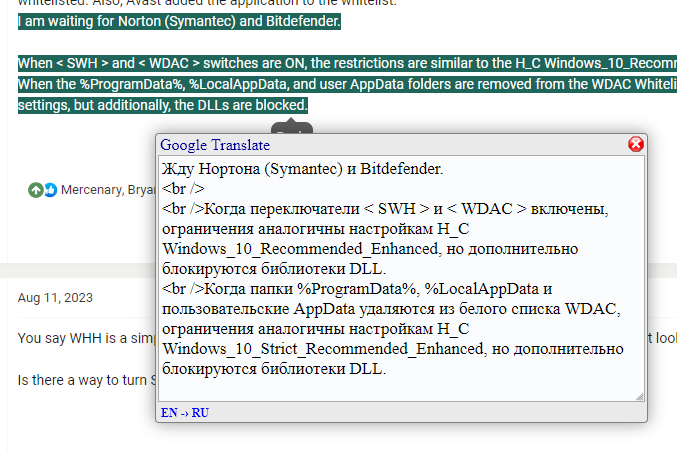Click the dark tooltip bubble under the selected text

[x=292, y=128]
